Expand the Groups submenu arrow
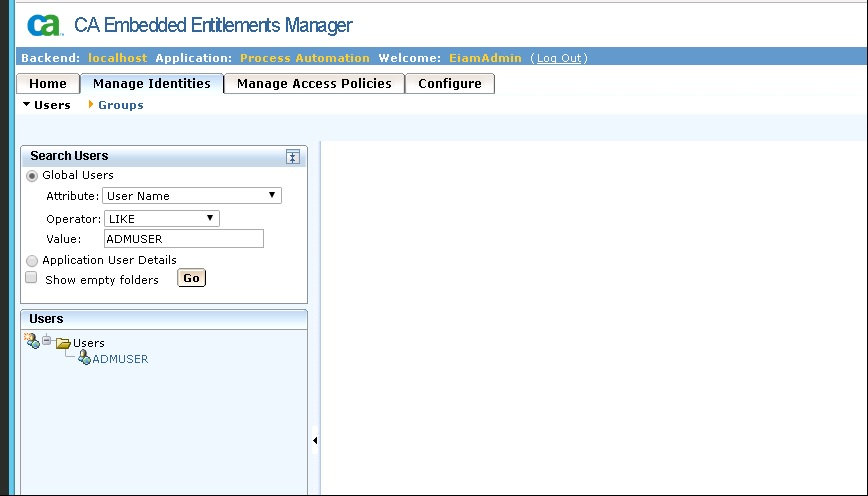The image size is (868, 496). [91, 104]
